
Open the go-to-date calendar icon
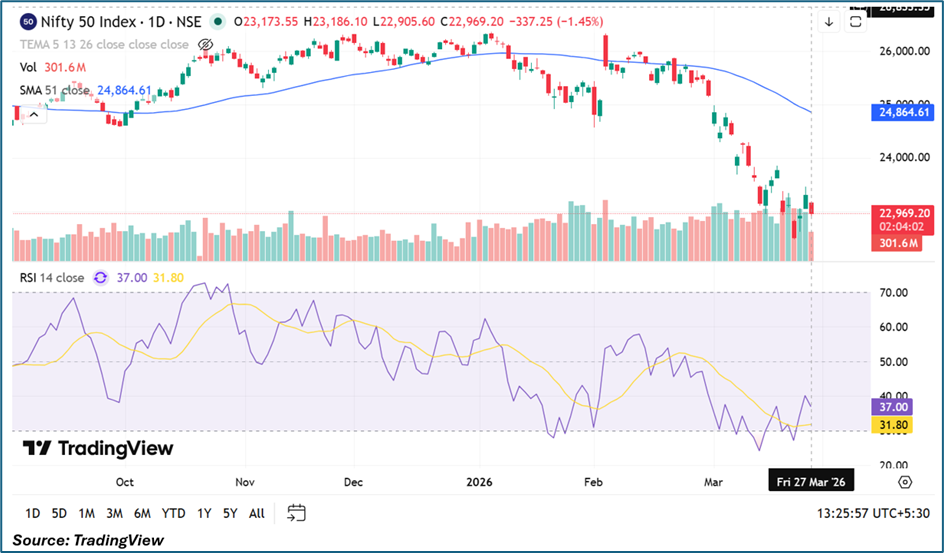click(x=296, y=513)
